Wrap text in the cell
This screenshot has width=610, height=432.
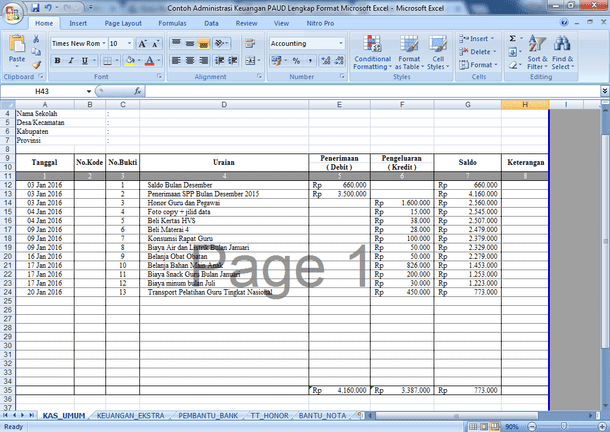[x=250, y=43]
